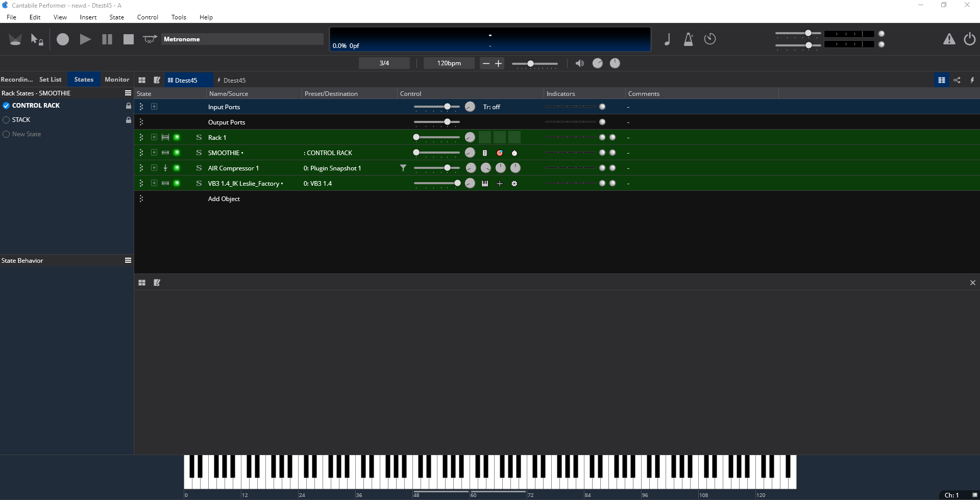Click the Record button in transport
Screen dimensions: 980x500
click(63, 39)
